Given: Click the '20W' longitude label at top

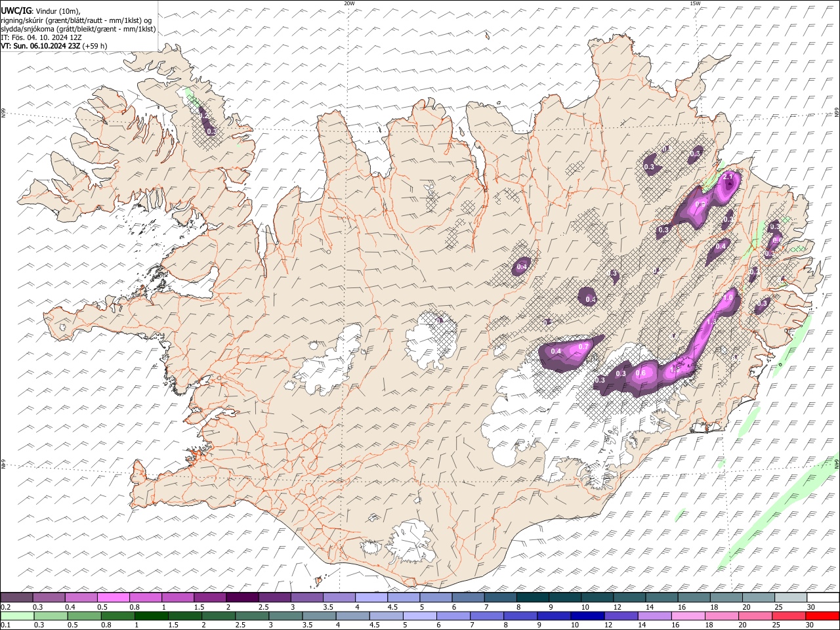Looking at the screenshot, I should point(349,3).
